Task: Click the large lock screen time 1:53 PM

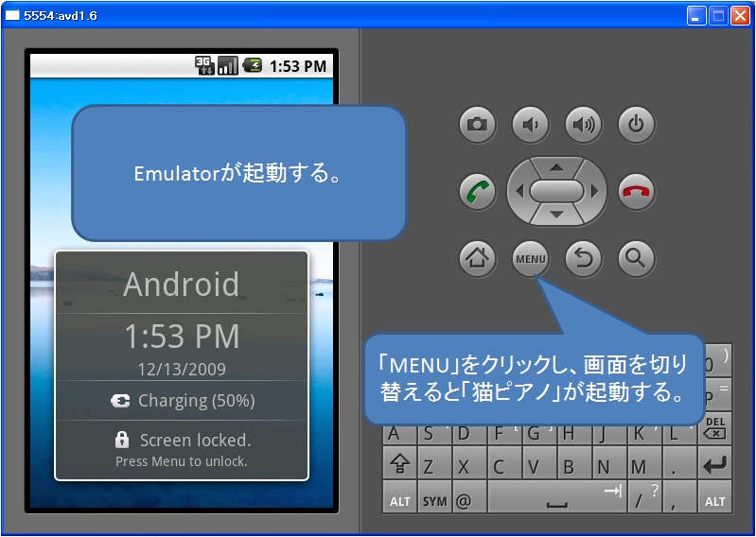Action: [182, 336]
